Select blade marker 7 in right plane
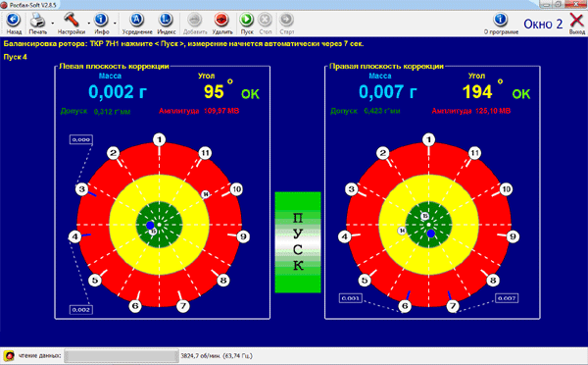 pyautogui.click(x=453, y=306)
